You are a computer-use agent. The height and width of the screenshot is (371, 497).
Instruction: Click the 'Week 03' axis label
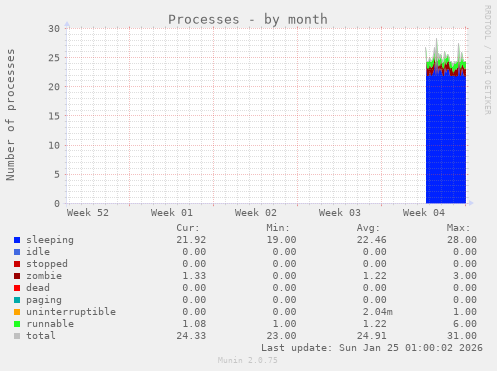340,213
